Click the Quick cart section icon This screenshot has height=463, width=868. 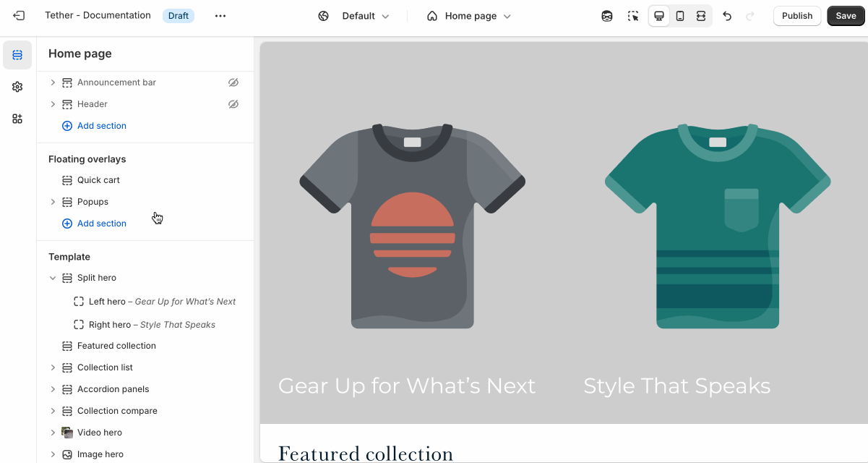[67, 180]
